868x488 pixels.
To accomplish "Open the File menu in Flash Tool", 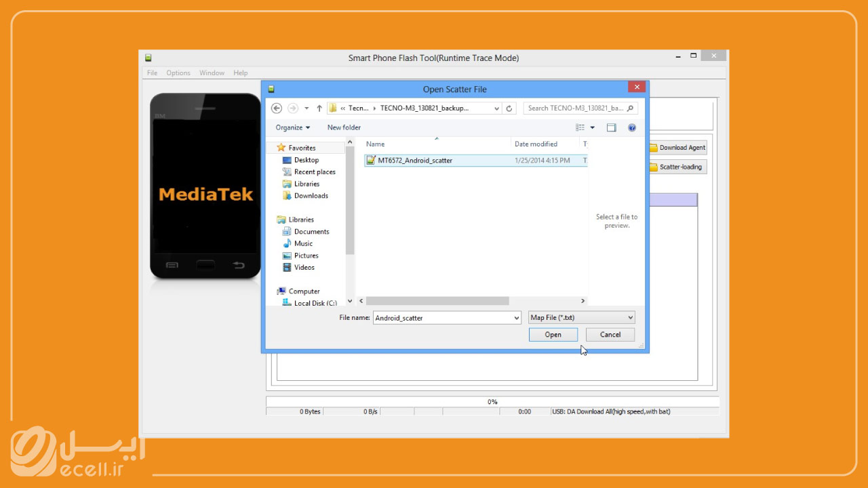I will pyautogui.click(x=152, y=73).
